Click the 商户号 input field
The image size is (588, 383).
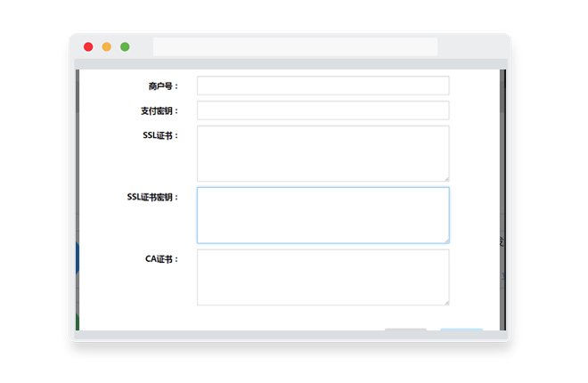[x=323, y=86]
